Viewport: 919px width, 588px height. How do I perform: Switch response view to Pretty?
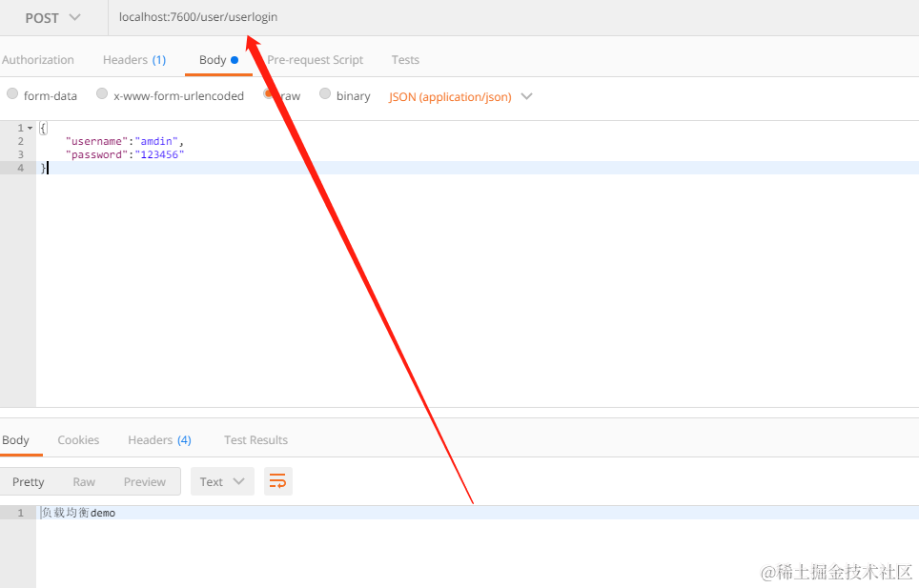[x=29, y=481]
